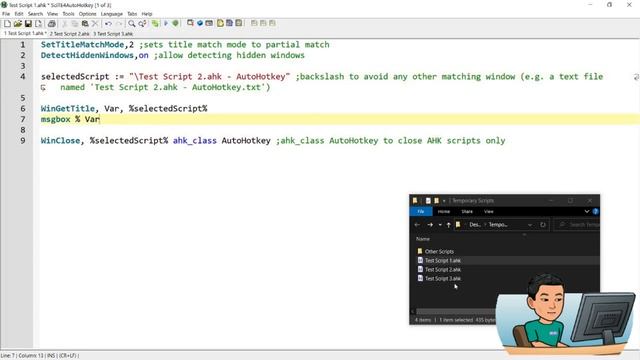Open the Tabs menu

coord(132,14)
